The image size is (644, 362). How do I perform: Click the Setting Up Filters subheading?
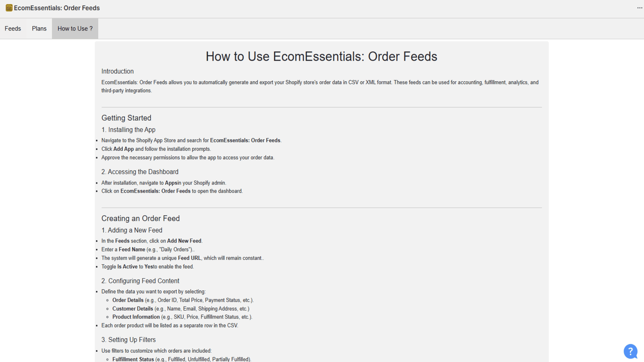click(x=129, y=339)
